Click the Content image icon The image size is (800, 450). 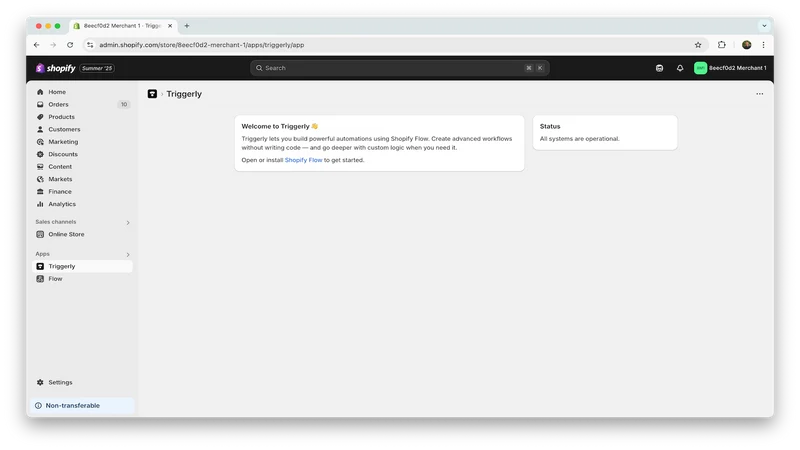40,167
